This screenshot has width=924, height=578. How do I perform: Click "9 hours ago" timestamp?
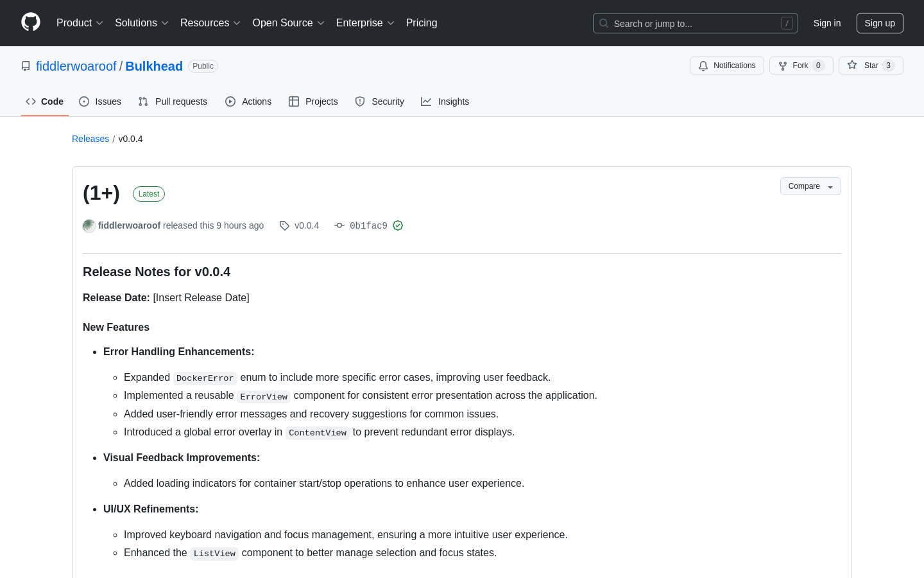pos(240,225)
